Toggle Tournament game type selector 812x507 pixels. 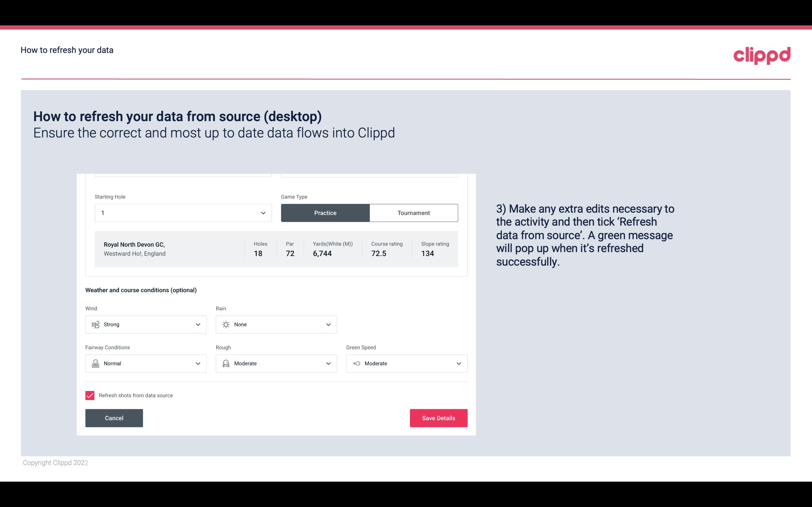pyautogui.click(x=413, y=213)
